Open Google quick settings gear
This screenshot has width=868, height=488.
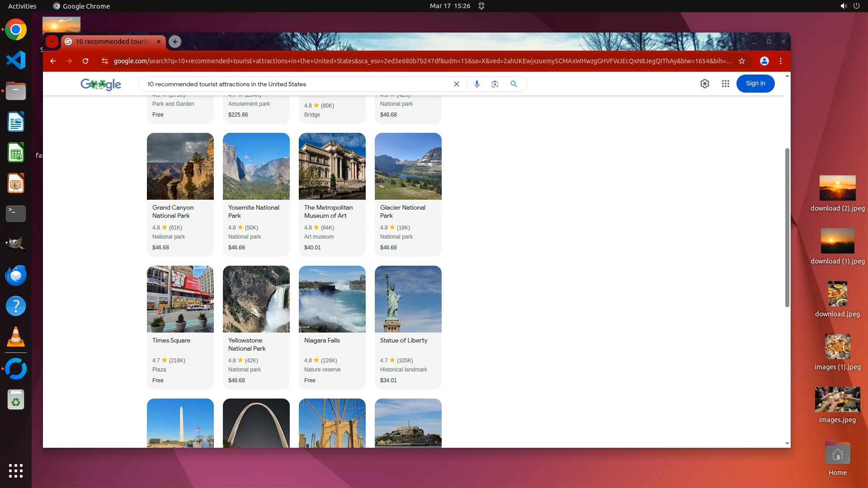704,84
